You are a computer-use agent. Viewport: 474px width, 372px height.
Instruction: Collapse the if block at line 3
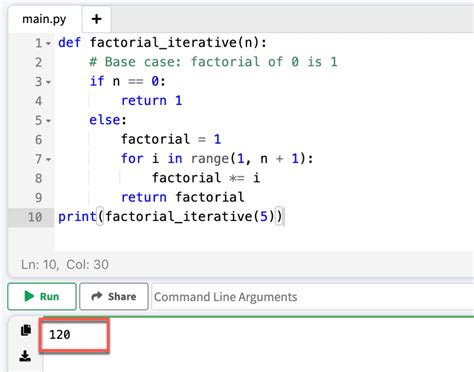click(x=49, y=82)
